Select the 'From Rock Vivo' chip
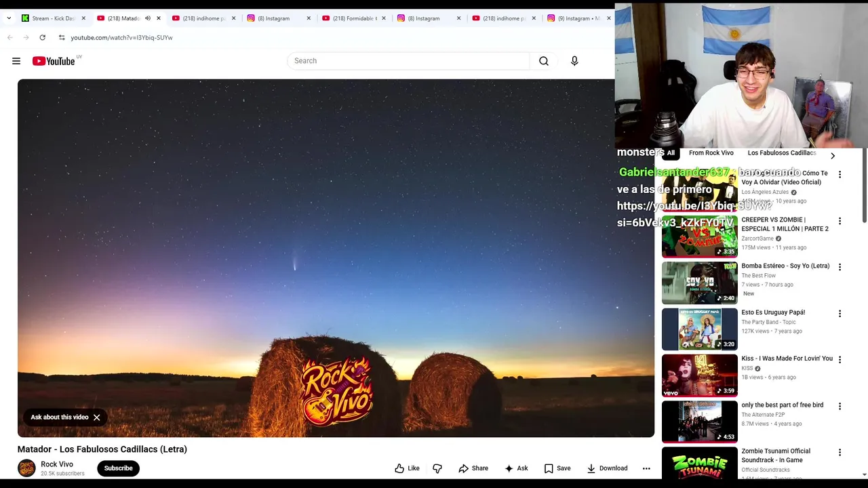 click(711, 153)
